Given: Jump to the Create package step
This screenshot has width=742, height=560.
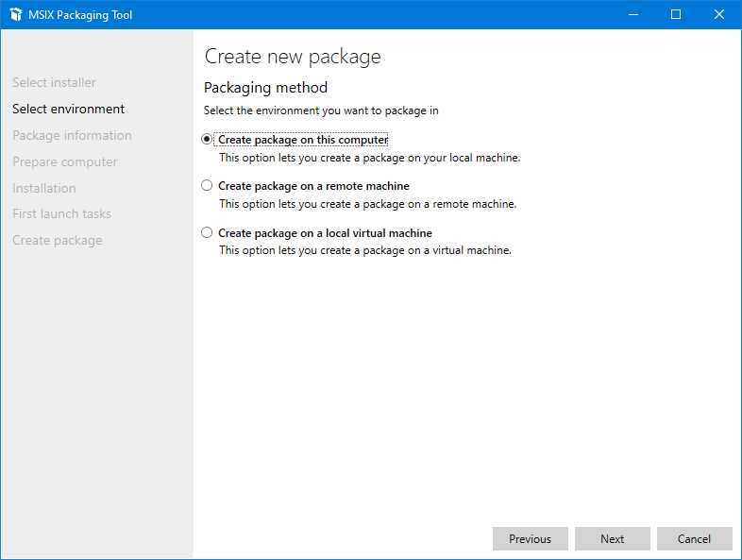Looking at the screenshot, I should (58, 241).
